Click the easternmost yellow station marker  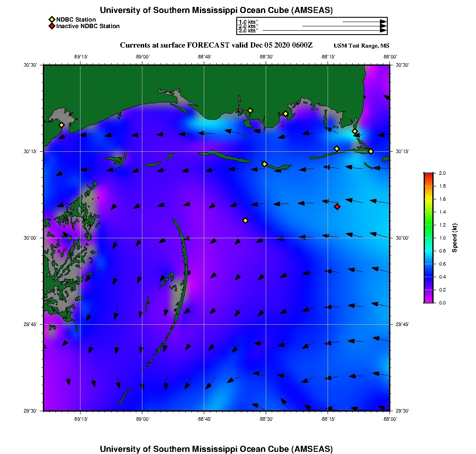[371, 151]
